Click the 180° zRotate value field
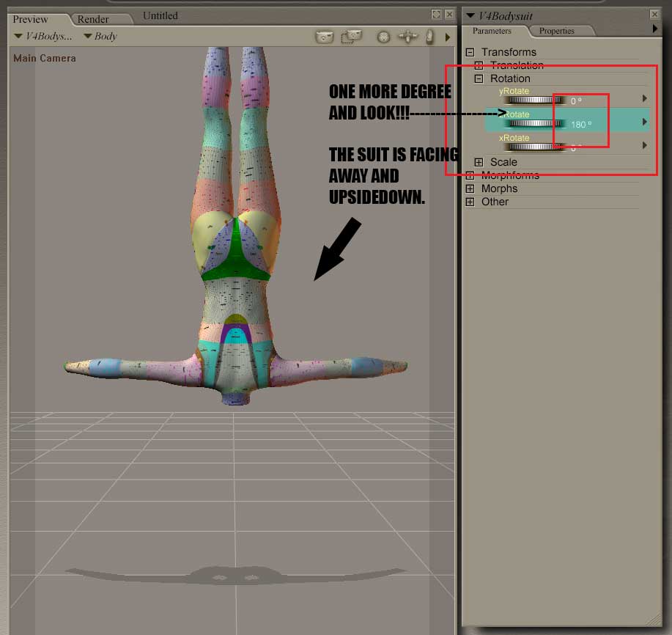Viewport: 672px width, 635px height. (x=580, y=125)
